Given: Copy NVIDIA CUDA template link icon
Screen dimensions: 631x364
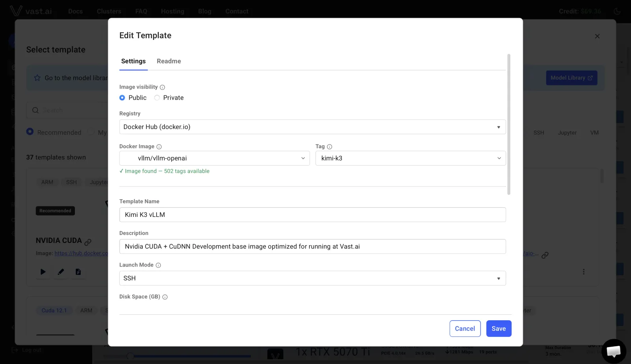Looking at the screenshot, I should [88, 242].
